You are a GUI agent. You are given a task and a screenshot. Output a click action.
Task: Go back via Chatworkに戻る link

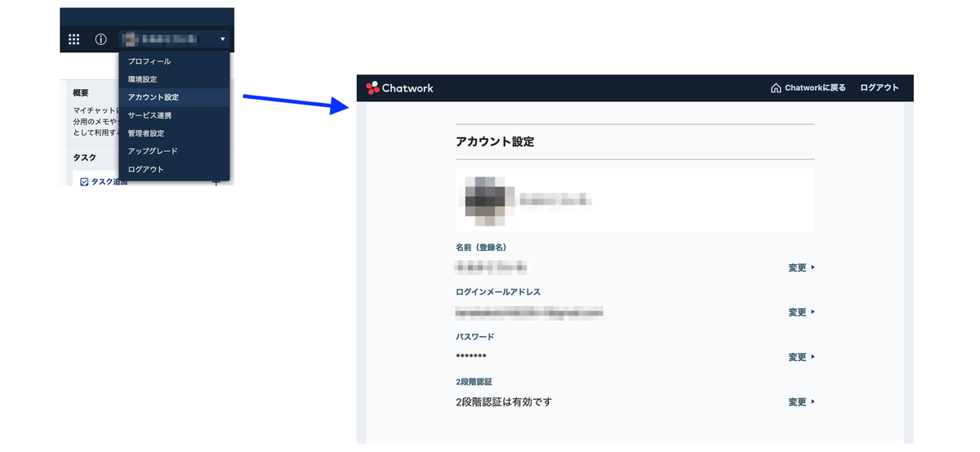coord(815,88)
